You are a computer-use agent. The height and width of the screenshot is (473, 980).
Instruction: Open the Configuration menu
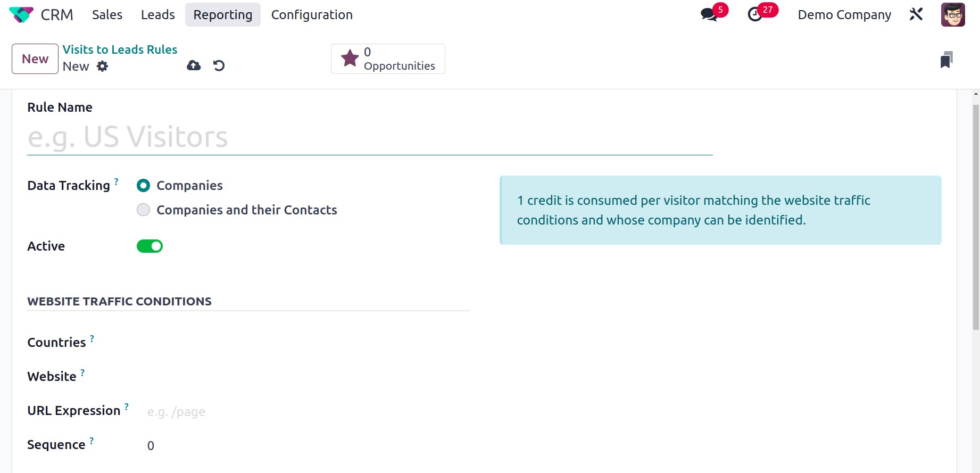312,14
